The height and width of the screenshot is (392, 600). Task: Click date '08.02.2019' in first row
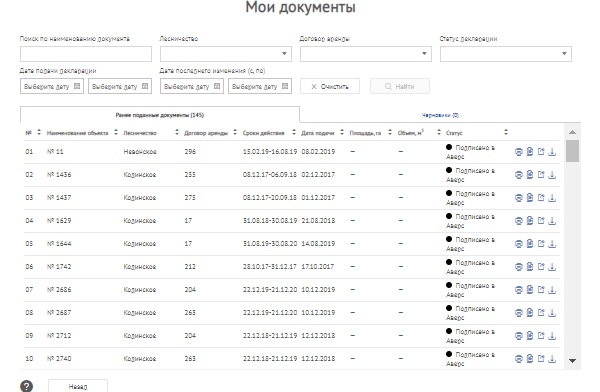(318, 152)
